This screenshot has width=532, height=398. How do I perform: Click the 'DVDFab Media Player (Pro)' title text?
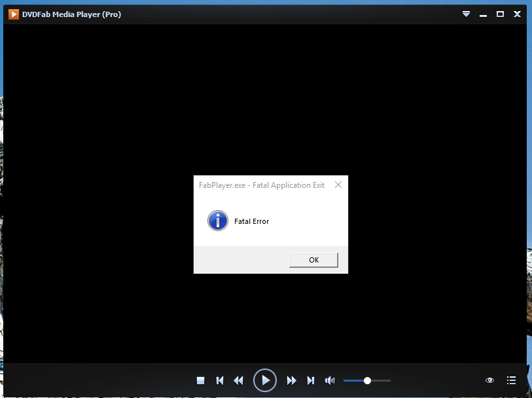71,14
